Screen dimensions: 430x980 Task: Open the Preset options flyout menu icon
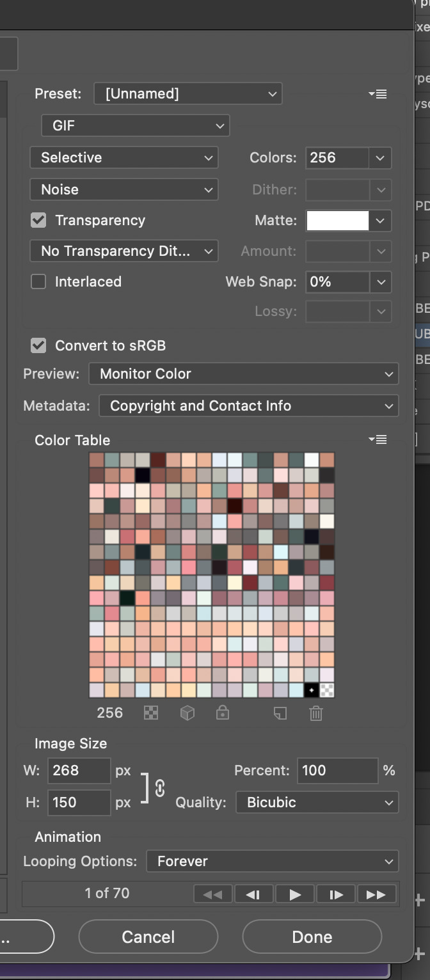tap(378, 94)
